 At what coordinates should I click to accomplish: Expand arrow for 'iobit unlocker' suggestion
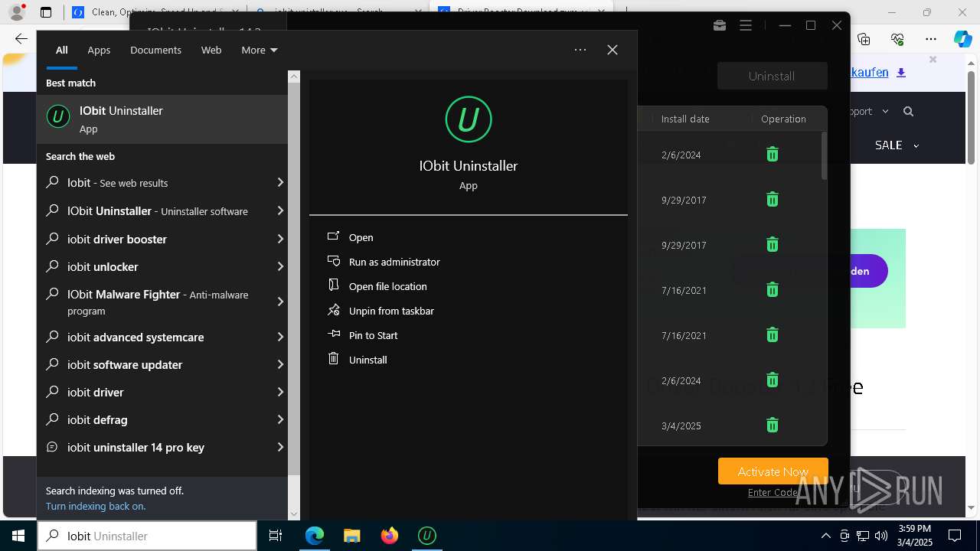point(280,266)
